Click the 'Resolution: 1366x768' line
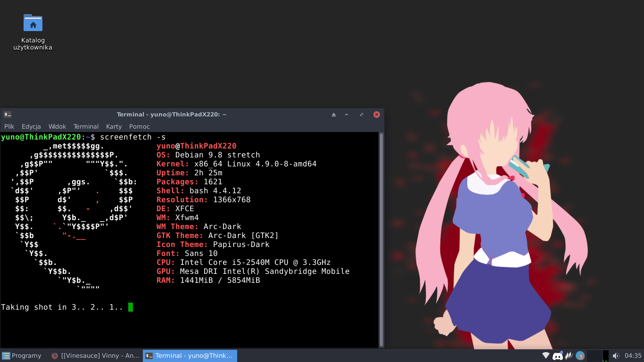This screenshot has width=644, height=362. 204,200
